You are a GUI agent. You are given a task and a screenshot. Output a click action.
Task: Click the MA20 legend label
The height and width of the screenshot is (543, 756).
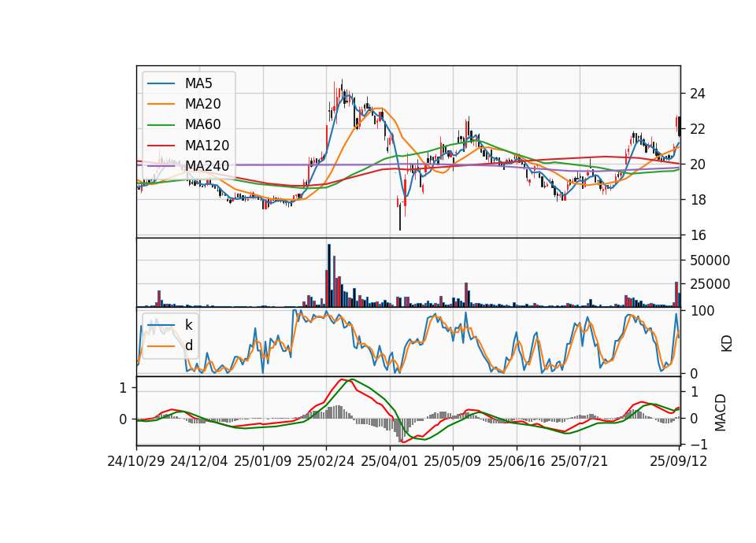point(202,104)
